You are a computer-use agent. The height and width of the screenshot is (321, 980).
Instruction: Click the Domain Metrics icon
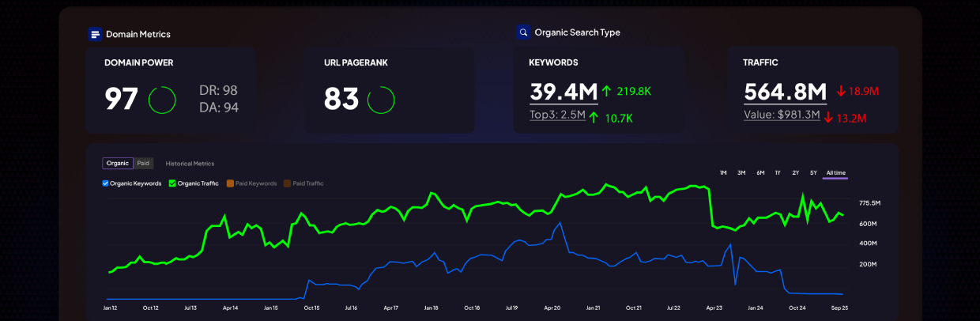pyautogui.click(x=95, y=34)
